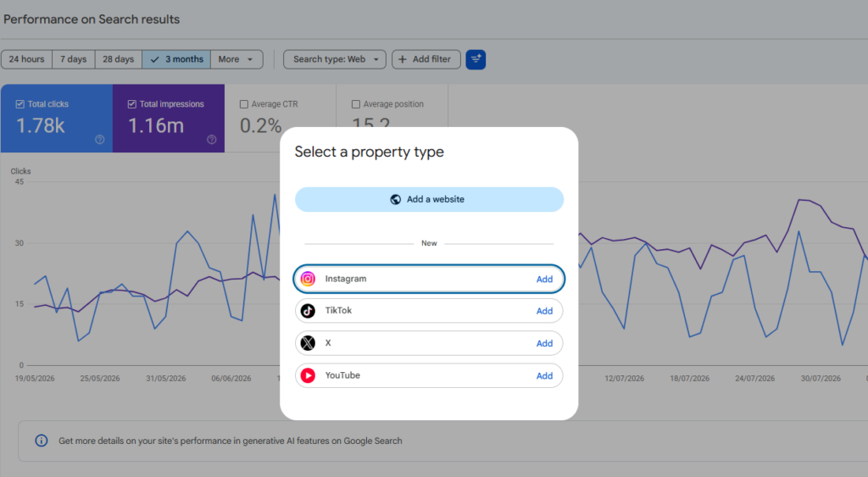Click the info icon beside generative AI notice
868x477 pixels.
[x=42, y=441]
